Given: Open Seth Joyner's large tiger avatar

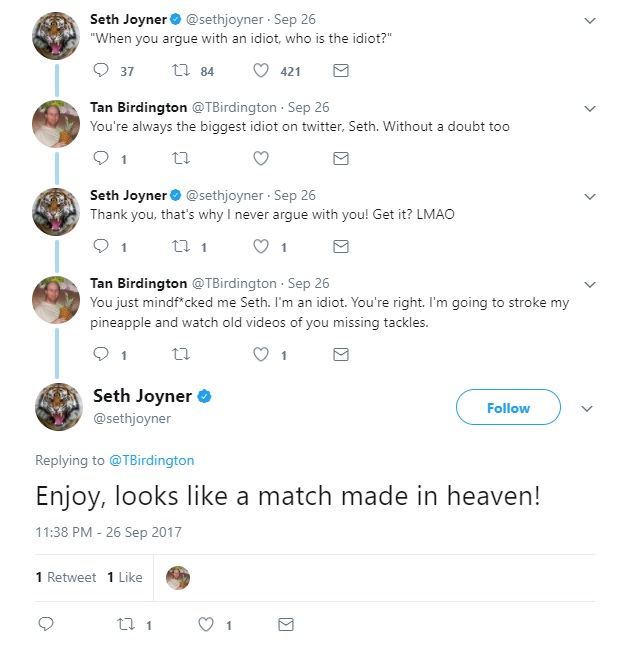Looking at the screenshot, I should (58, 407).
